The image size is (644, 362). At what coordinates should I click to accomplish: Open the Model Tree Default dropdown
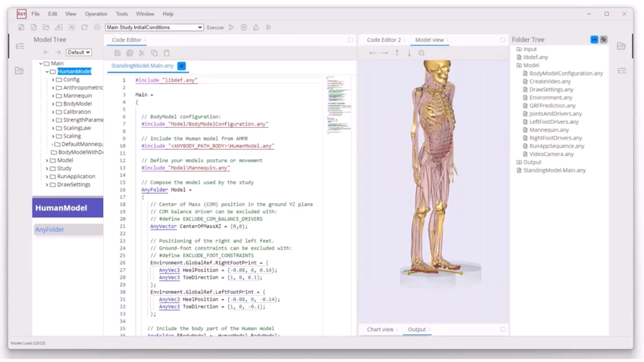78,52
